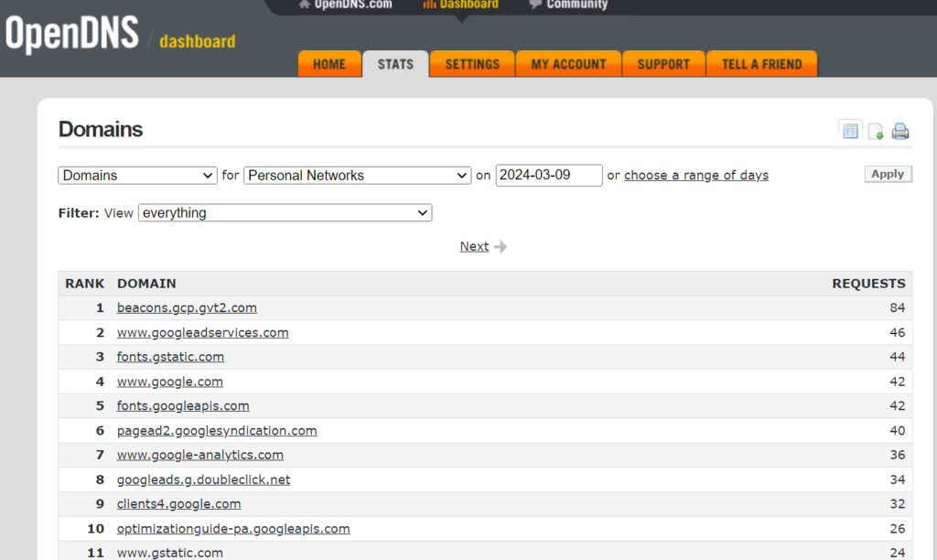The height and width of the screenshot is (560, 937).
Task: Go to the Home tab
Action: point(329,64)
